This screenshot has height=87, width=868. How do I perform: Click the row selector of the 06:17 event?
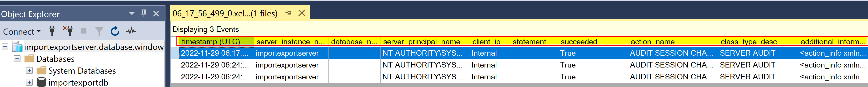coord(175,53)
